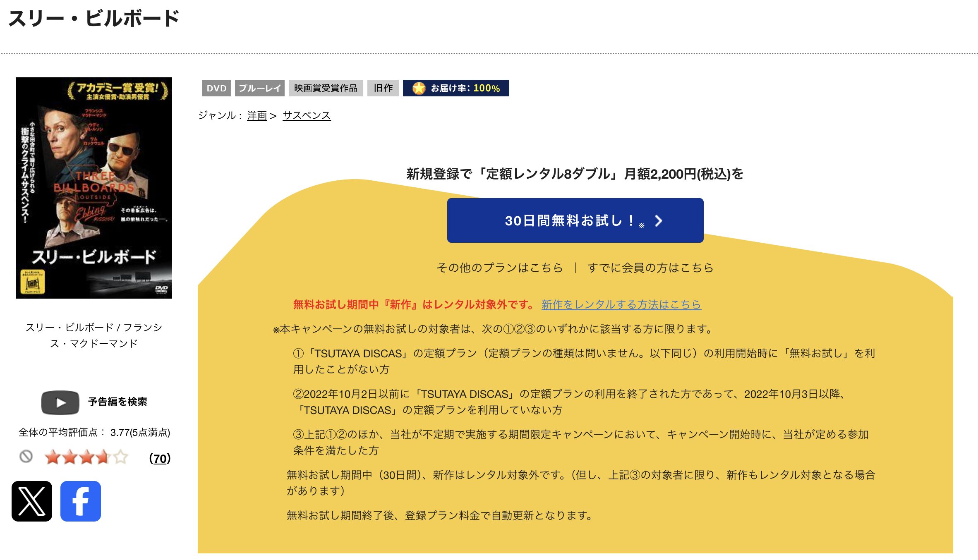Click the スリー・ビルボード page title
Viewport: 978px width, 560px height.
click(x=94, y=19)
